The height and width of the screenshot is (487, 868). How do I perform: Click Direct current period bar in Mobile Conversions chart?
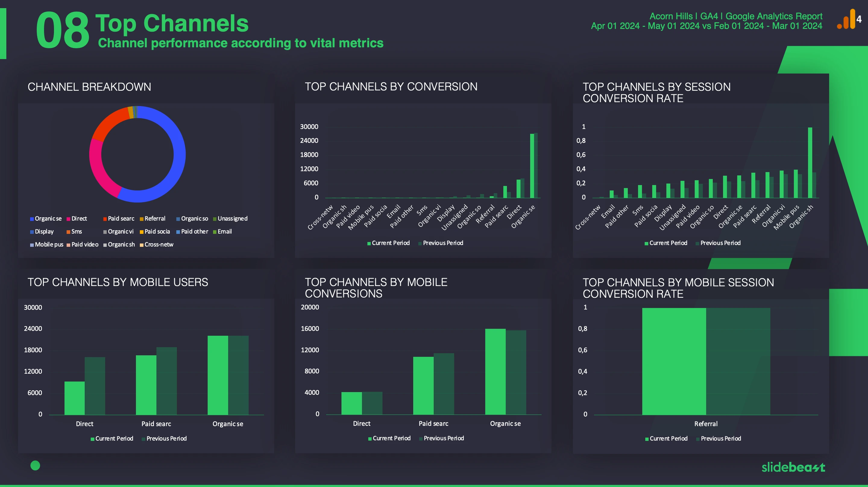(x=351, y=403)
